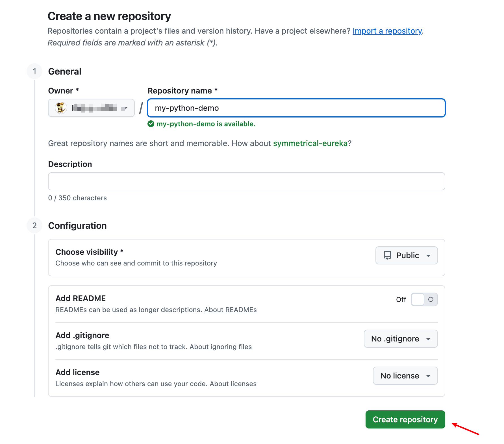This screenshot has height=444, width=504.
Task: Click the repository icon in Public button
Action: (x=387, y=255)
